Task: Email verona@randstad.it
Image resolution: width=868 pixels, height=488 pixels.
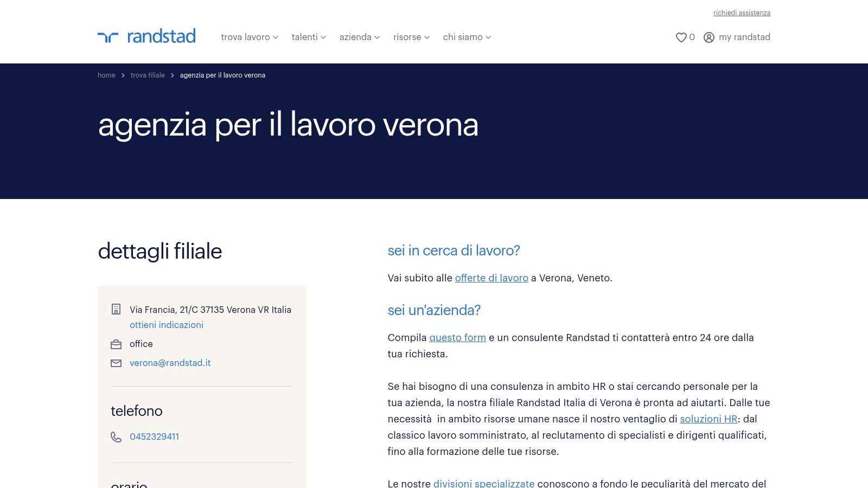Action: click(170, 363)
